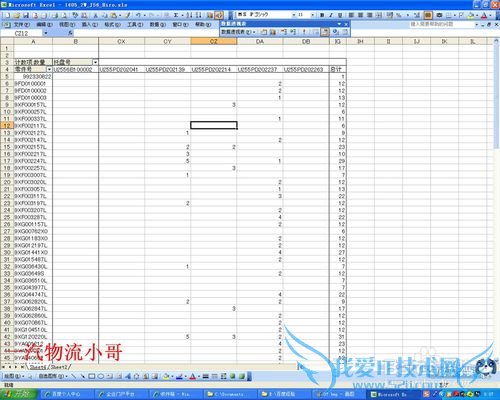Click the Sort Descending icon

click(199, 15)
